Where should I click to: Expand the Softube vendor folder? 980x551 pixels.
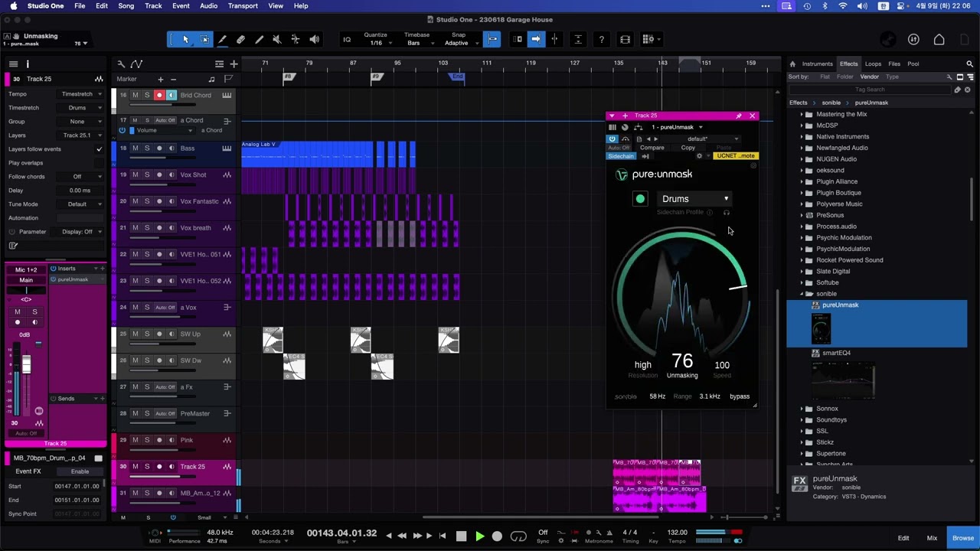pos(802,282)
